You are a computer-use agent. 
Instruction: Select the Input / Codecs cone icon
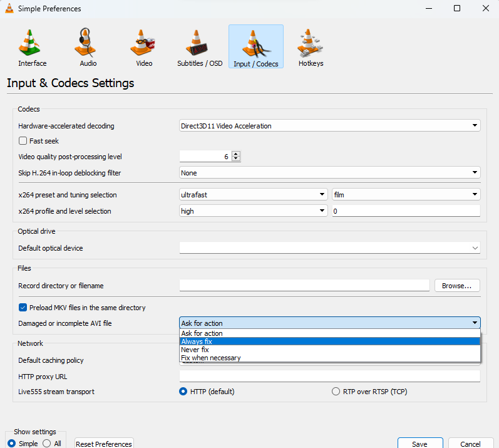click(255, 44)
